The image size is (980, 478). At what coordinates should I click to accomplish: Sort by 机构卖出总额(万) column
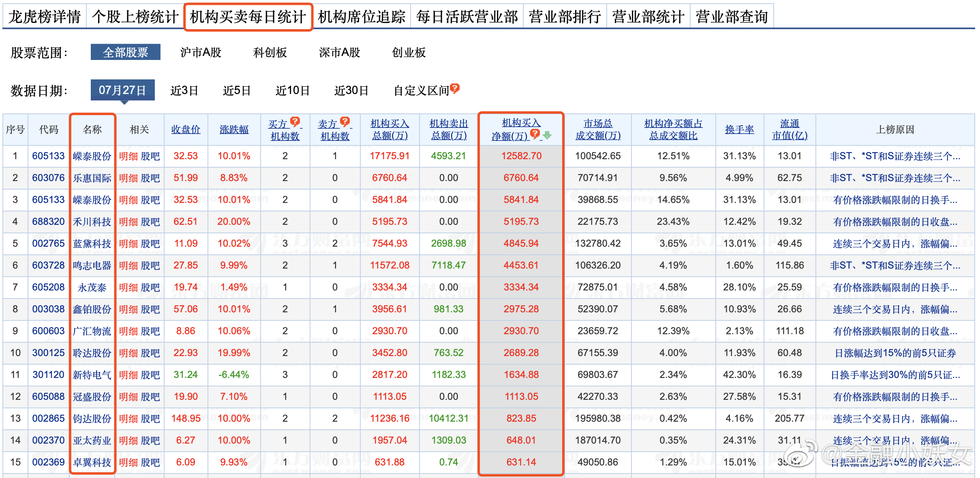pos(449,130)
